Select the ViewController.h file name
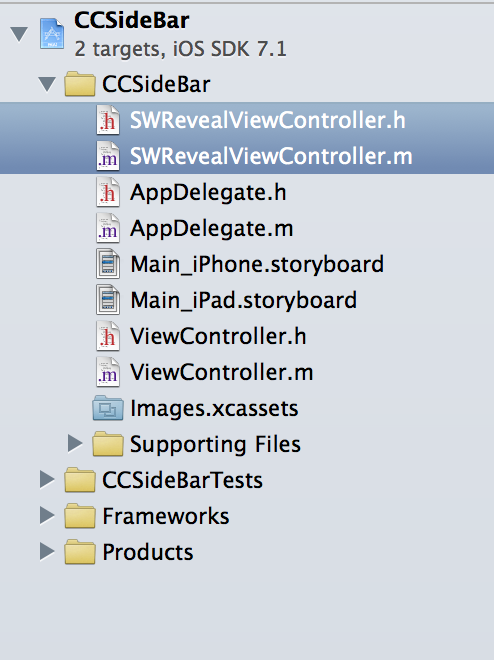Image resolution: width=494 pixels, height=660 pixels. click(x=218, y=336)
